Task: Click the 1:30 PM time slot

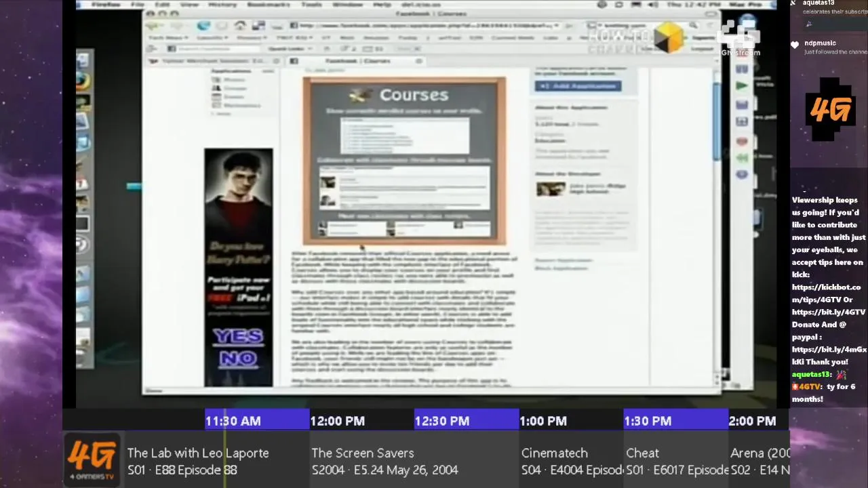Action: click(x=675, y=421)
